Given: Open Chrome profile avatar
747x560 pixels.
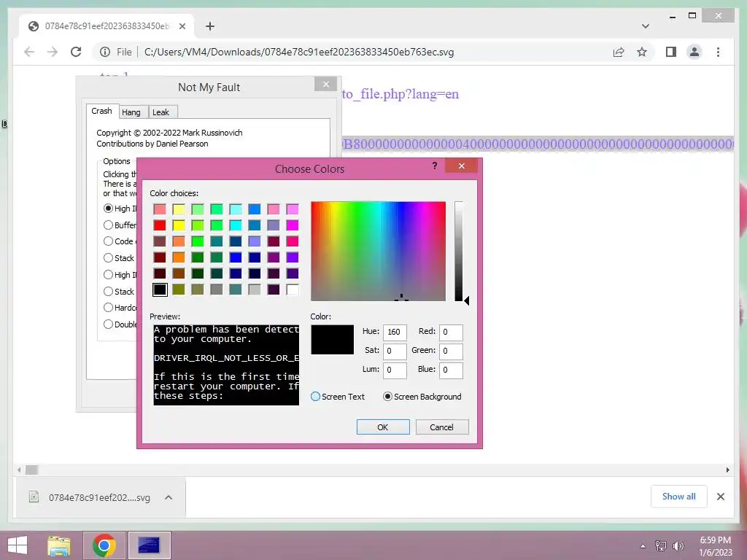Looking at the screenshot, I should click(694, 52).
